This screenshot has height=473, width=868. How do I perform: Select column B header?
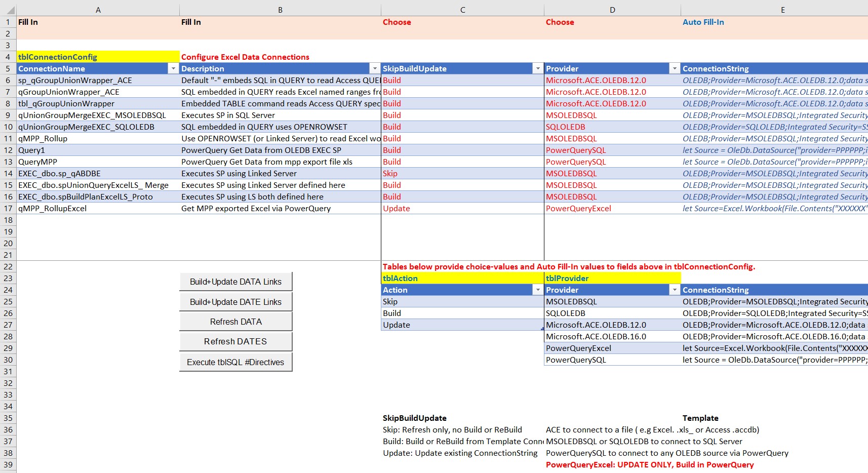280,10
